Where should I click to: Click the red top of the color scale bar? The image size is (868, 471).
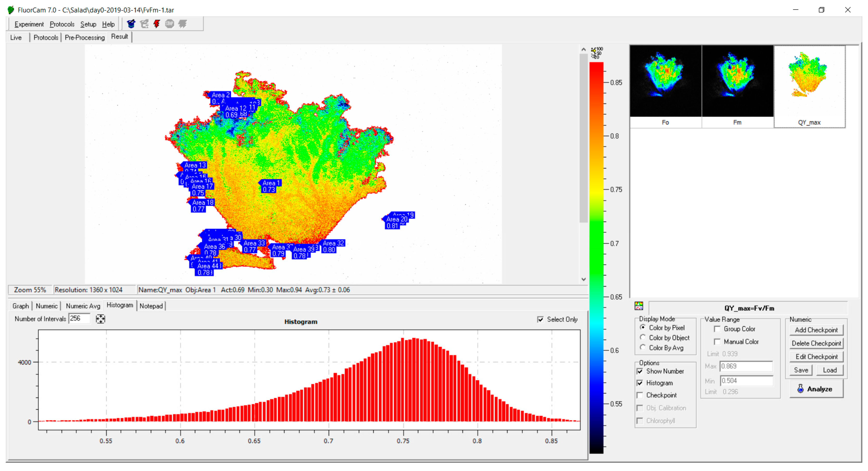click(596, 67)
